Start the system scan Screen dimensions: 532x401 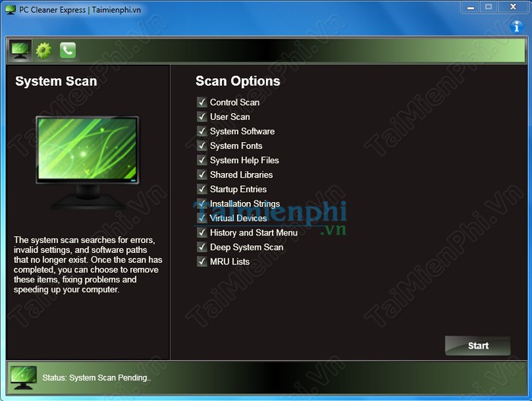tap(478, 346)
